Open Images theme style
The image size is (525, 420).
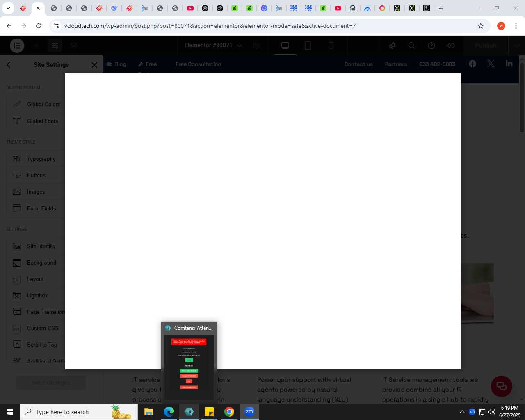click(36, 192)
